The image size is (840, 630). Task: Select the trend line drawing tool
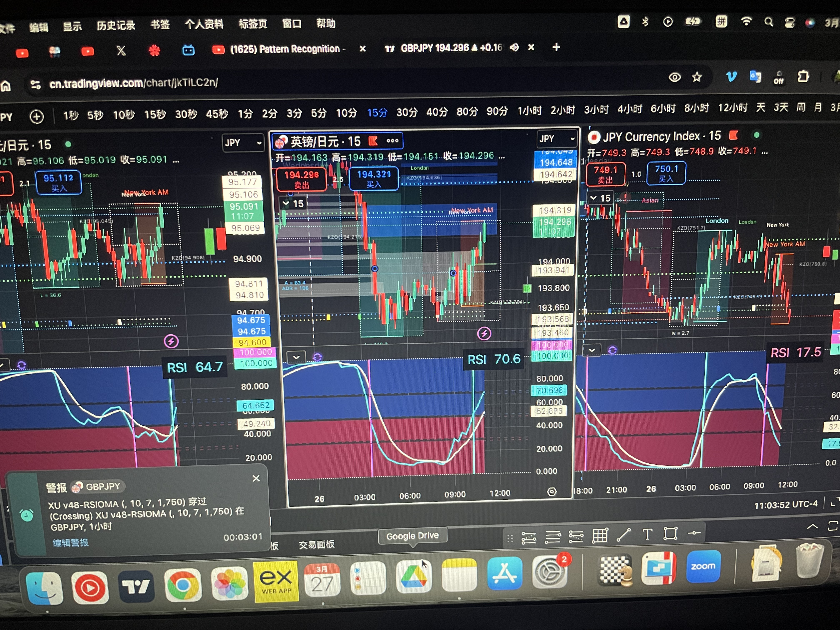point(624,535)
